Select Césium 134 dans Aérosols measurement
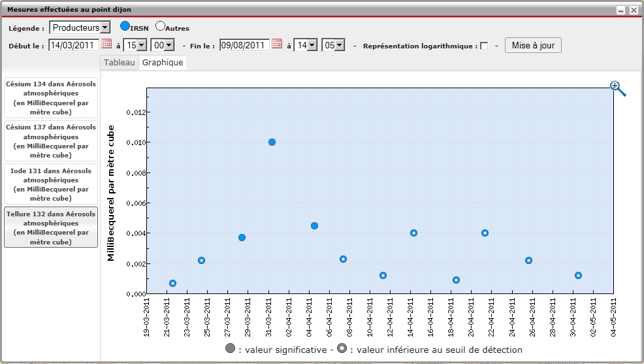This screenshot has height=364, width=644. (x=51, y=98)
